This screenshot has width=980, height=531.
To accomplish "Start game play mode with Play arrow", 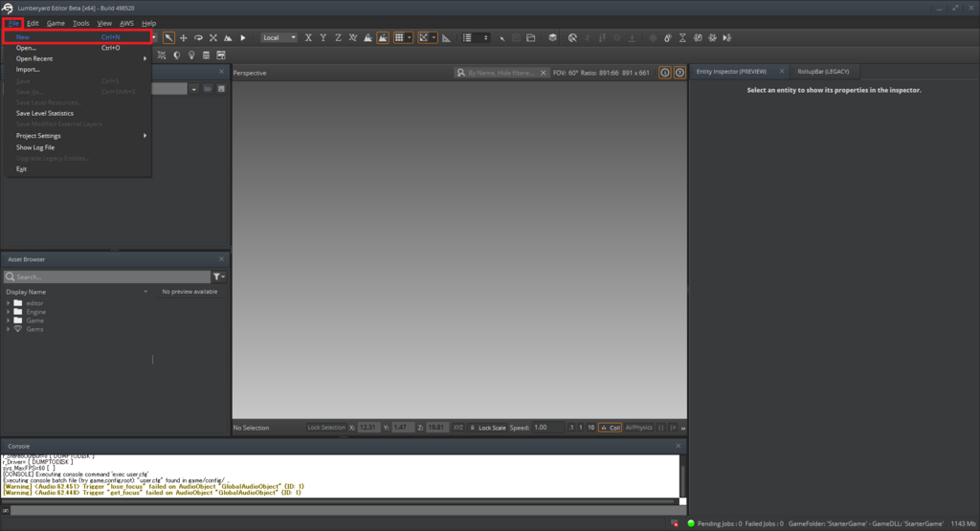I will 243,38.
